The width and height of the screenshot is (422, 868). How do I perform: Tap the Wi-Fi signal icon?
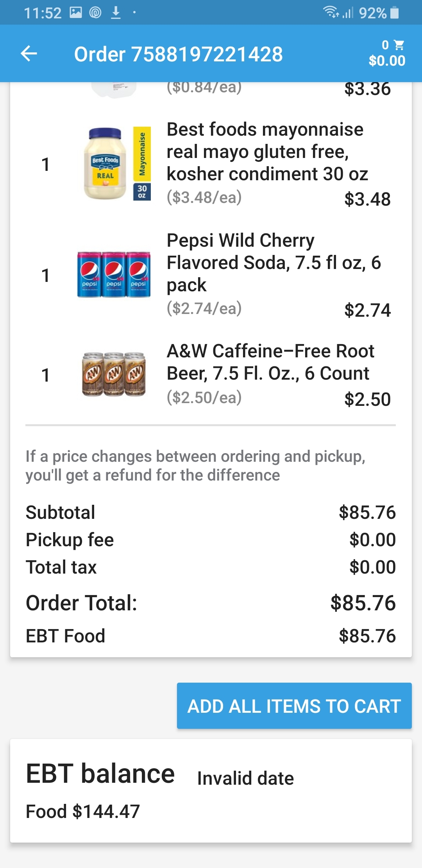[331, 12]
